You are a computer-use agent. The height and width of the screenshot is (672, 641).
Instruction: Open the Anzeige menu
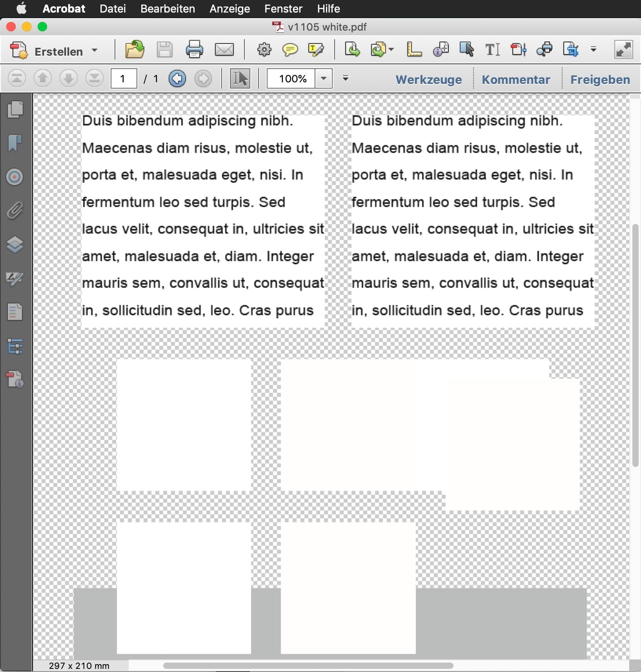click(x=229, y=9)
